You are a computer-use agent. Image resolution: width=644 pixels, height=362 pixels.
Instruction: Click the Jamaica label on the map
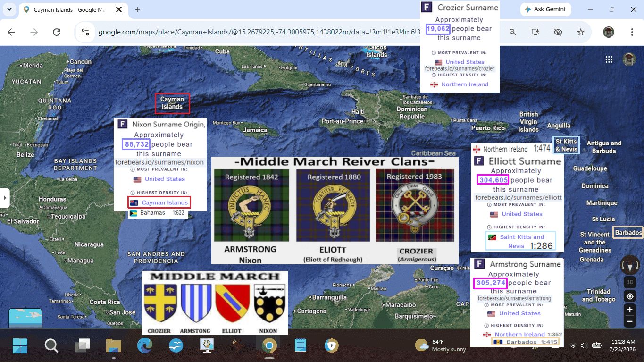[255, 130]
